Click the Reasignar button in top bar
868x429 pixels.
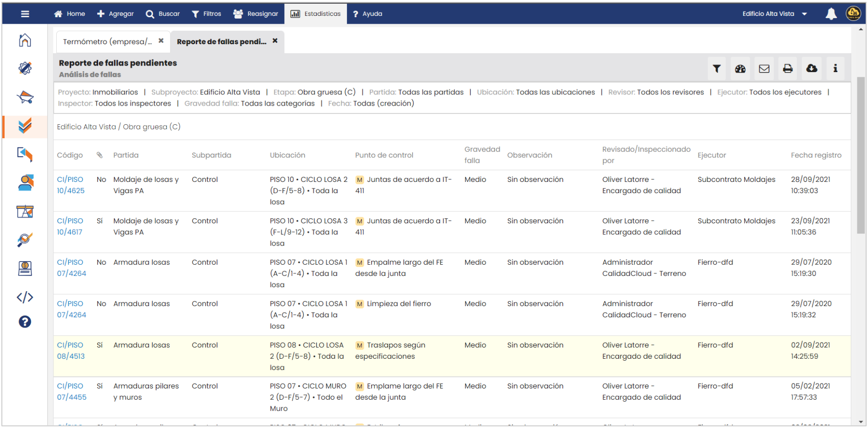click(256, 14)
